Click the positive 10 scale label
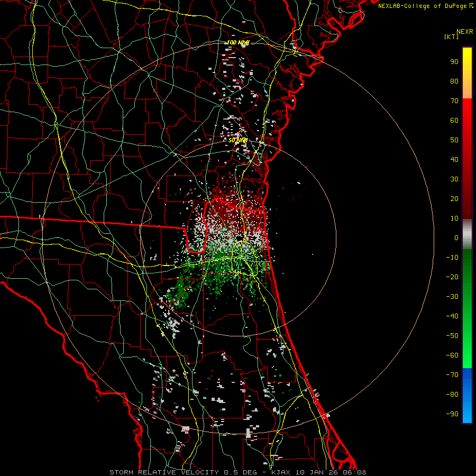 [454, 218]
